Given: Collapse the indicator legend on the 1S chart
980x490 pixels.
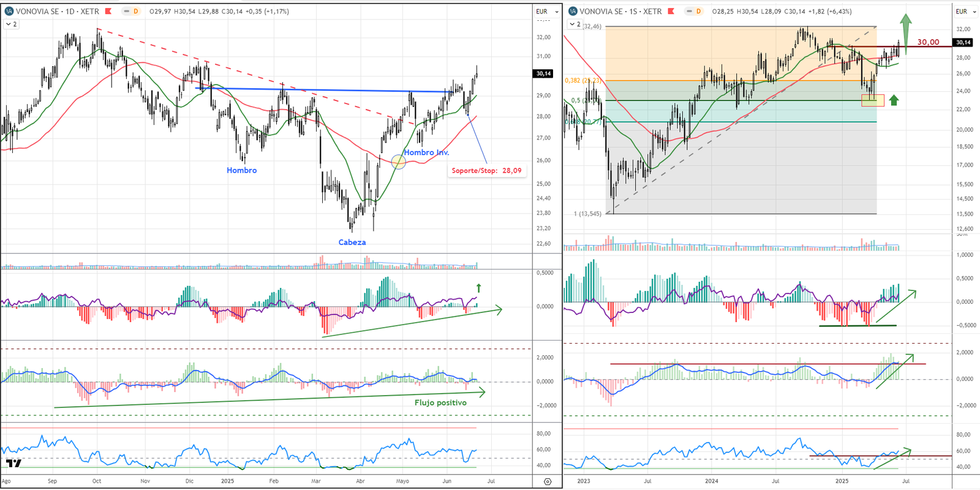Looking at the screenshot, I should point(575,24).
